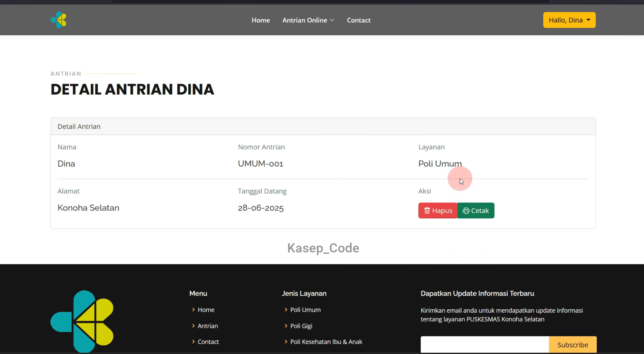Click the Tanggal Datang label
Image resolution: width=644 pixels, height=354 pixels.
click(x=262, y=191)
